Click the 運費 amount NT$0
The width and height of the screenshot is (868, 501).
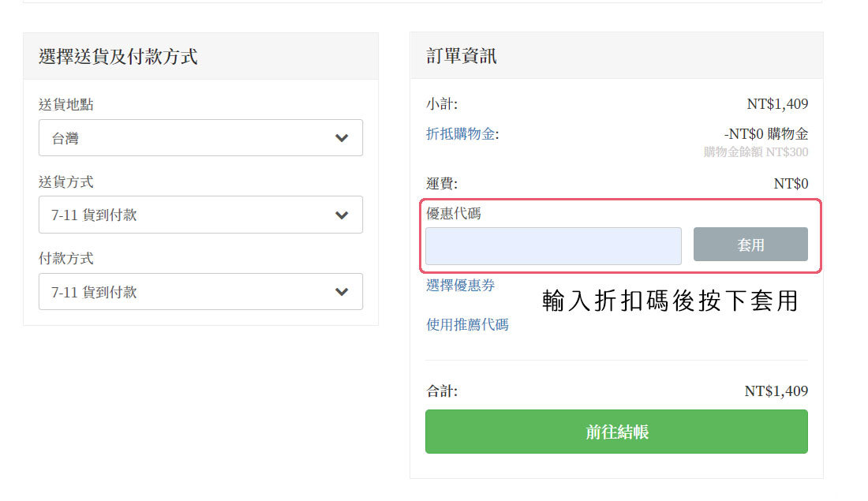coord(791,184)
